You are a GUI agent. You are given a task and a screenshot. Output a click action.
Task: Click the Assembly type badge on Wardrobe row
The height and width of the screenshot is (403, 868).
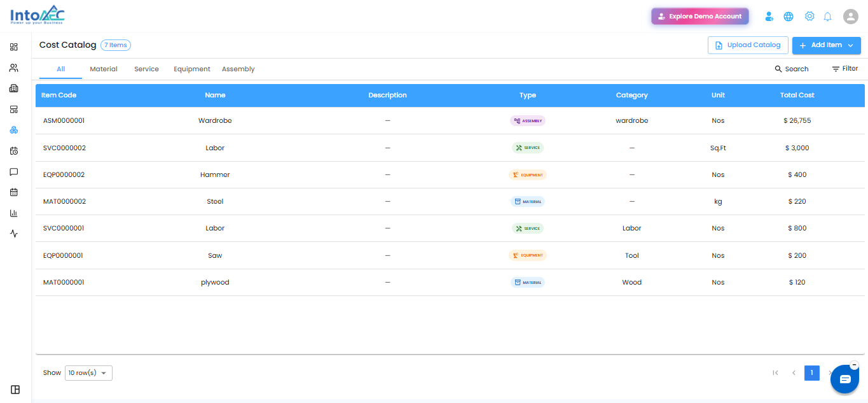[x=528, y=121]
